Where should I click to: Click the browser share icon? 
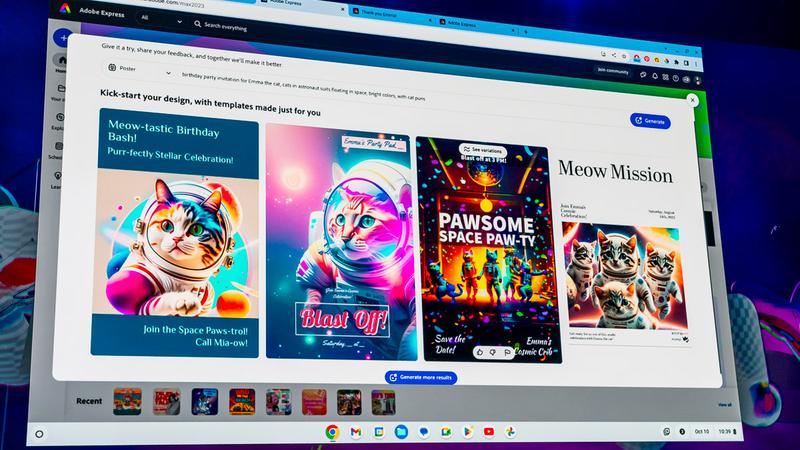point(614,55)
